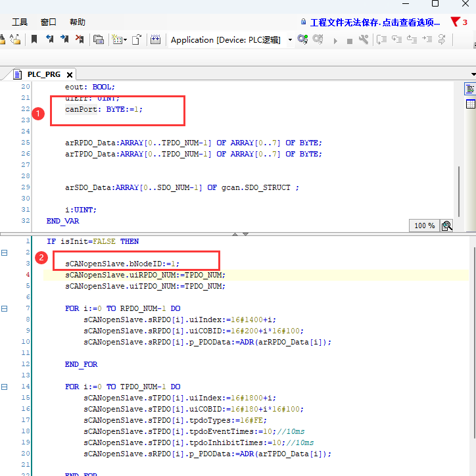The height and width of the screenshot is (476, 476).
Task: Click the clear all bookmarks icon
Action: 80,39
